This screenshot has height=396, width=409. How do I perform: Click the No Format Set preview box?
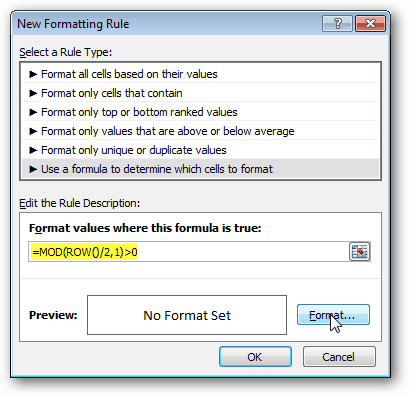pos(187,315)
